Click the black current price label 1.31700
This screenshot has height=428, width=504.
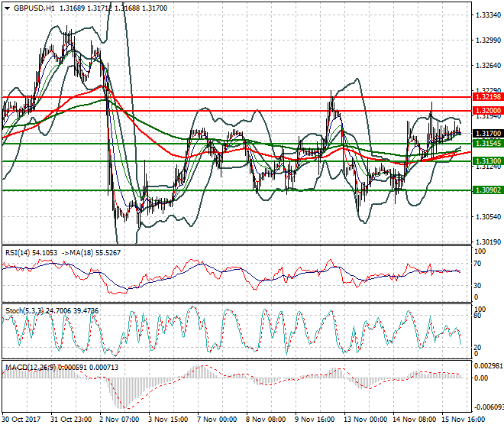(488, 133)
